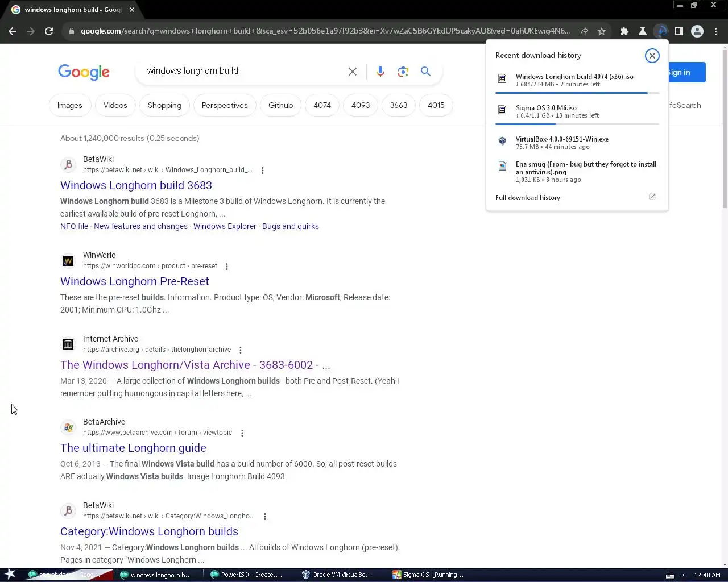This screenshot has height=582, width=728.
Task: Open more options for WinWorld result
Action: click(x=226, y=267)
